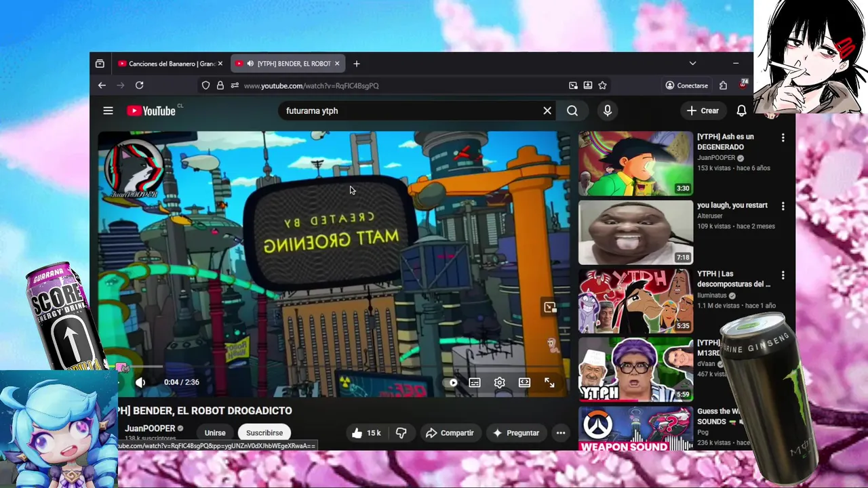Open the red extension badge showing 74

click(743, 84)
